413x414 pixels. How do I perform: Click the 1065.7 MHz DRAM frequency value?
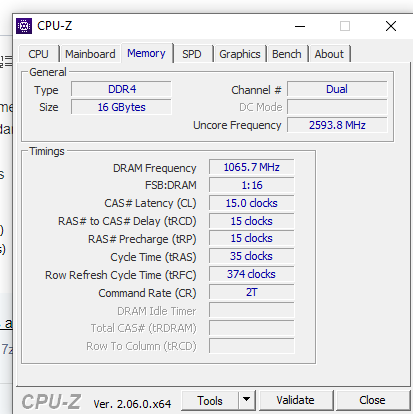(252, 167)
